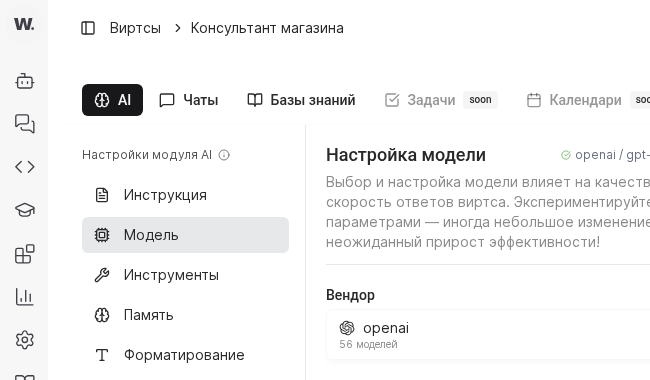The height and width of the screenshot is (380, 650).
Task: Click the Настройка модели heading
Action: click(406, 155)
